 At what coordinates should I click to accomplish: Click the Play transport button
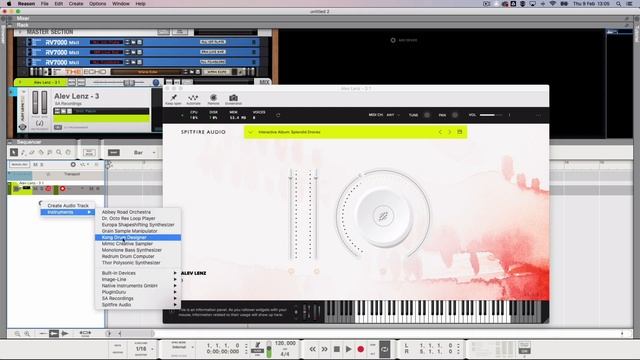(x=349, y=349)
